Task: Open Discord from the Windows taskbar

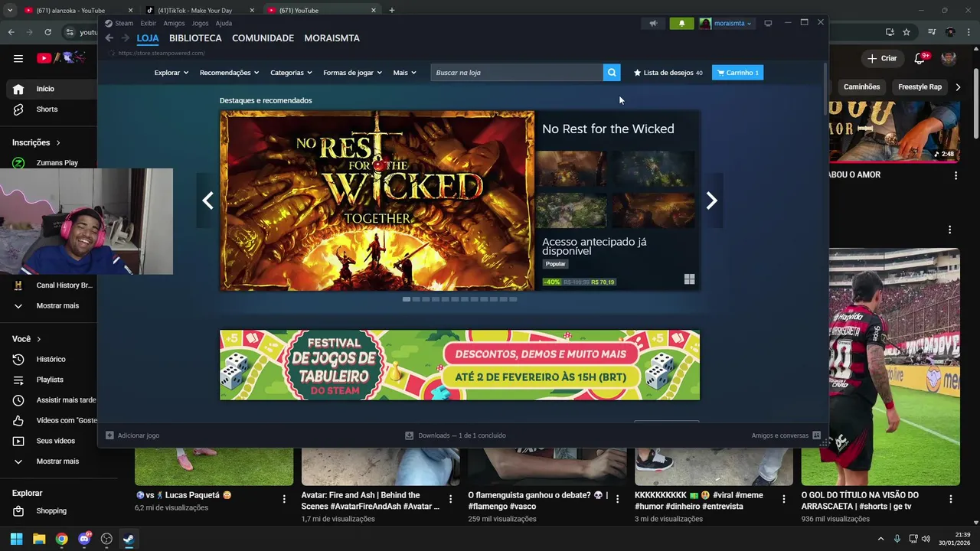Action: click(84, 539)
